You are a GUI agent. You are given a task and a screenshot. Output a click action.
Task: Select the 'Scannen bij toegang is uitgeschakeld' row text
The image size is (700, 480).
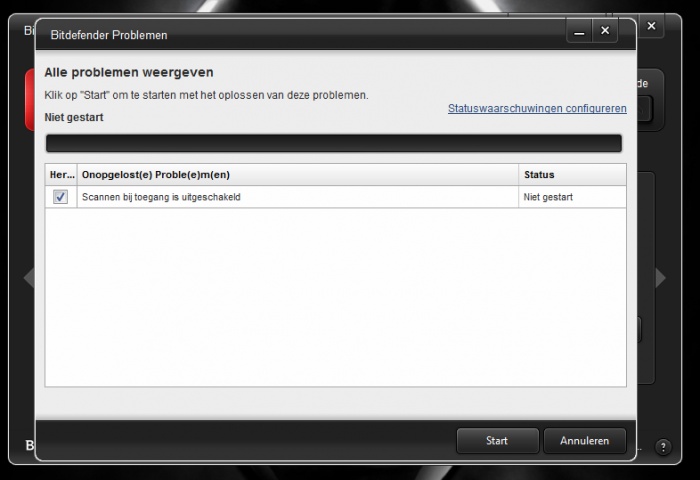tap(161, 197)
